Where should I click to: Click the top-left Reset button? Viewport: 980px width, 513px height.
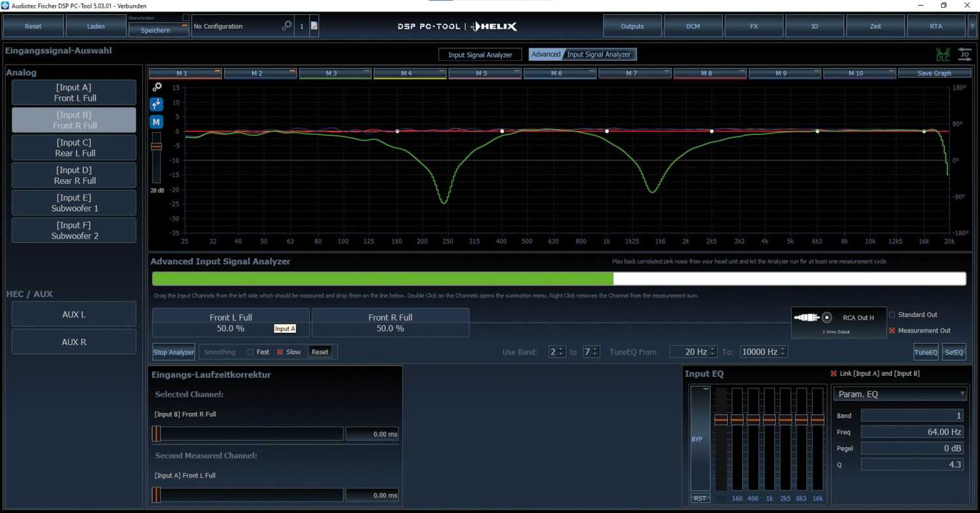pos(33,26)
